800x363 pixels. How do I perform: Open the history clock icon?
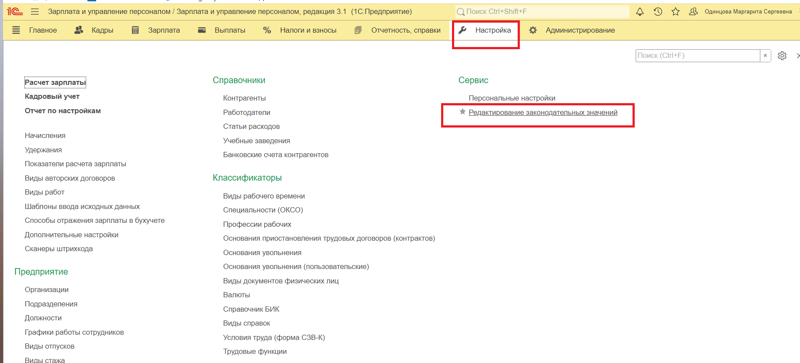(x=658, y=11)
